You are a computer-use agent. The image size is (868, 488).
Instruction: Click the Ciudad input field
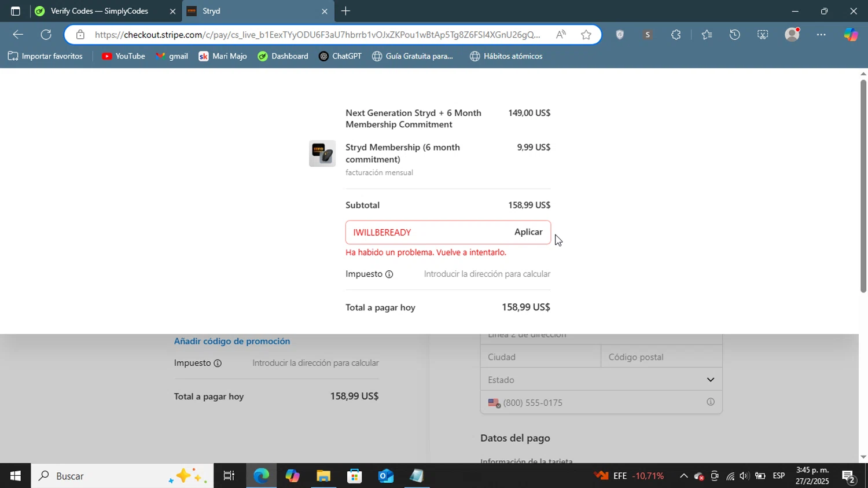pos(540,357)
